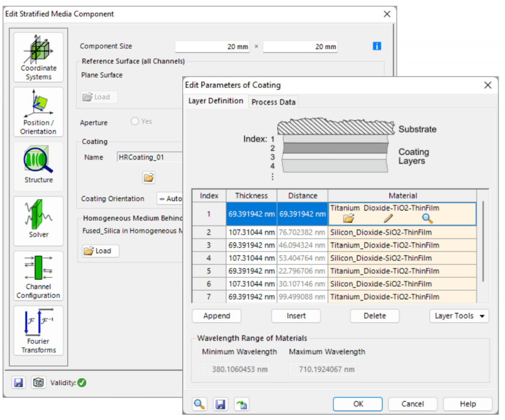
Task: Close Edit Parameters of Coating dialog
Action: [488, 85]
